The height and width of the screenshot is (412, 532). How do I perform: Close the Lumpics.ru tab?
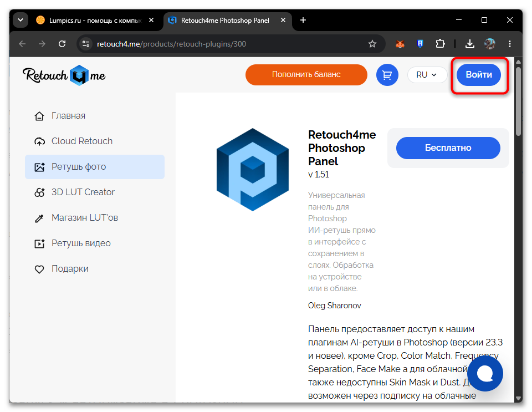pos(151,21)
